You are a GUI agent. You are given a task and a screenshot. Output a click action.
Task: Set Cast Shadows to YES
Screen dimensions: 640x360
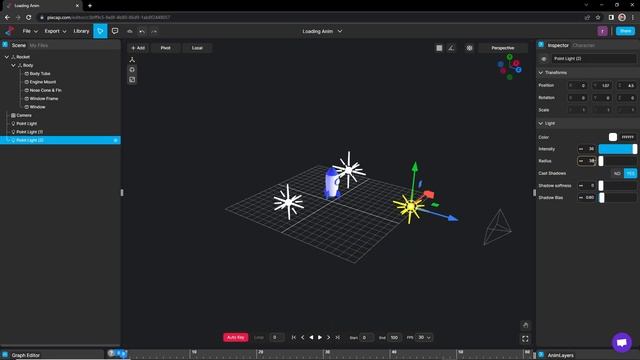(x=630, y=173)
